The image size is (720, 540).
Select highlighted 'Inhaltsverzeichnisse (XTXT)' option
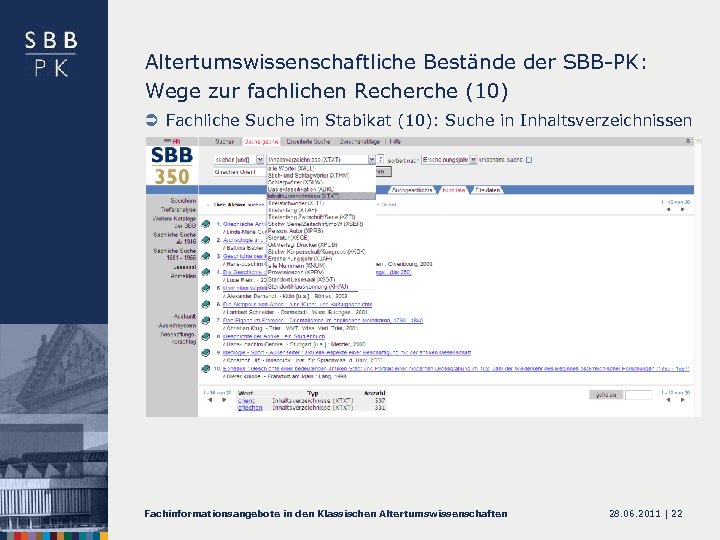tap(321, 196)
